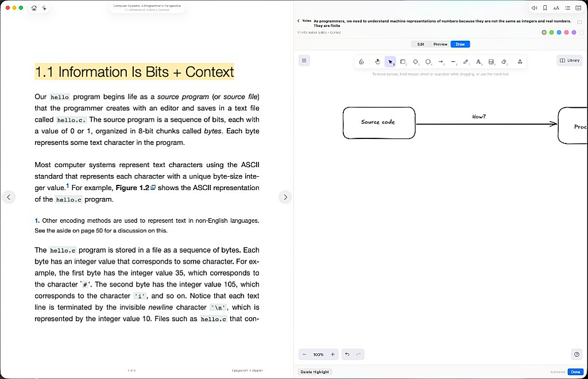The image size is (588, 379).
Task: Toggle the notes sidebar panel icon
Action: point(578,8)
